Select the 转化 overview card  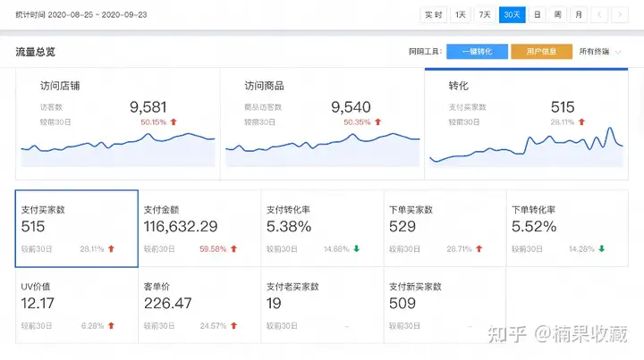click(526, 124)
